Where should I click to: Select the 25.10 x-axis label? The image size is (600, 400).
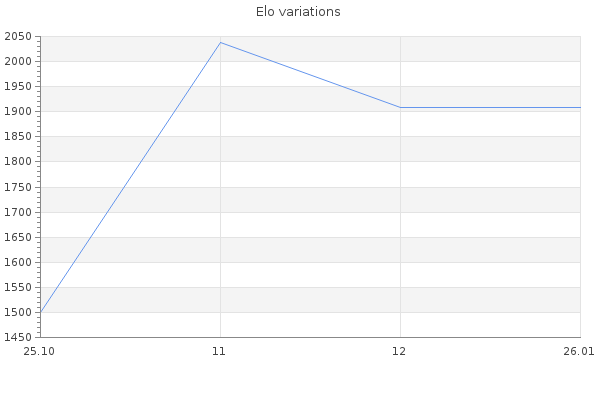[40, 350]
